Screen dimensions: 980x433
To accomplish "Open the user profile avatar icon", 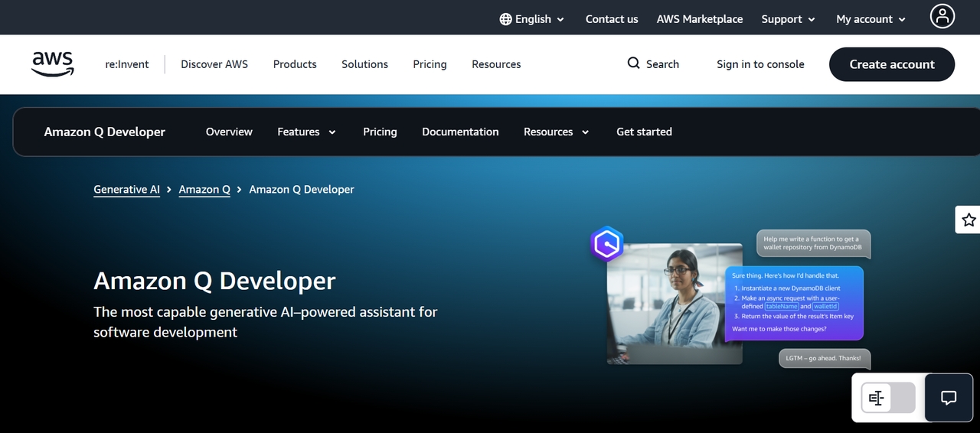I will 942,16.
